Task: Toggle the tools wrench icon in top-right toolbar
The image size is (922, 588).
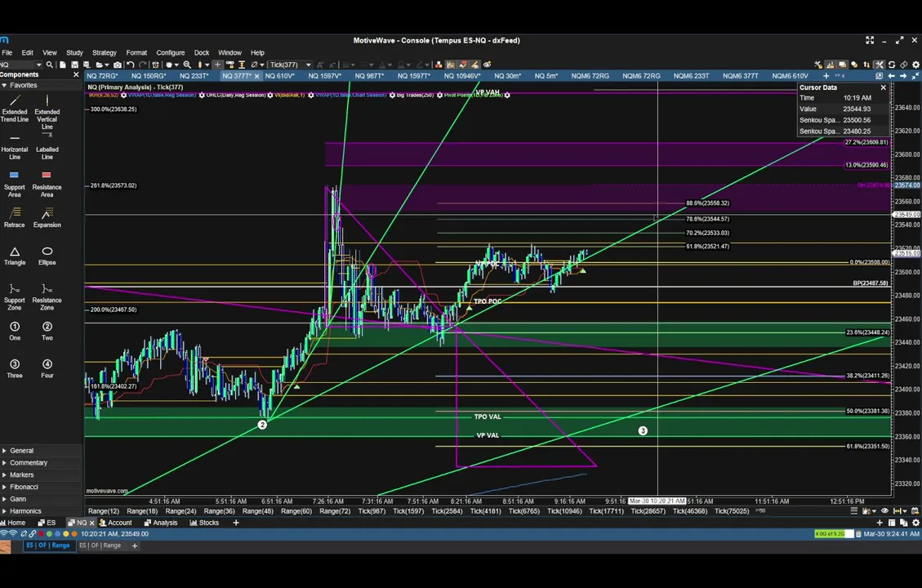Action: tap(879, 65)
